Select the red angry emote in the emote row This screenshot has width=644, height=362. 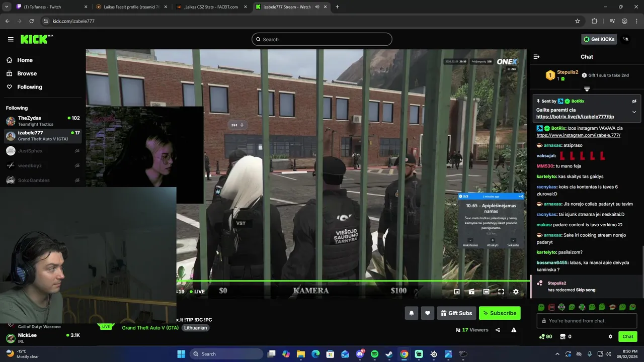point(551,307)
